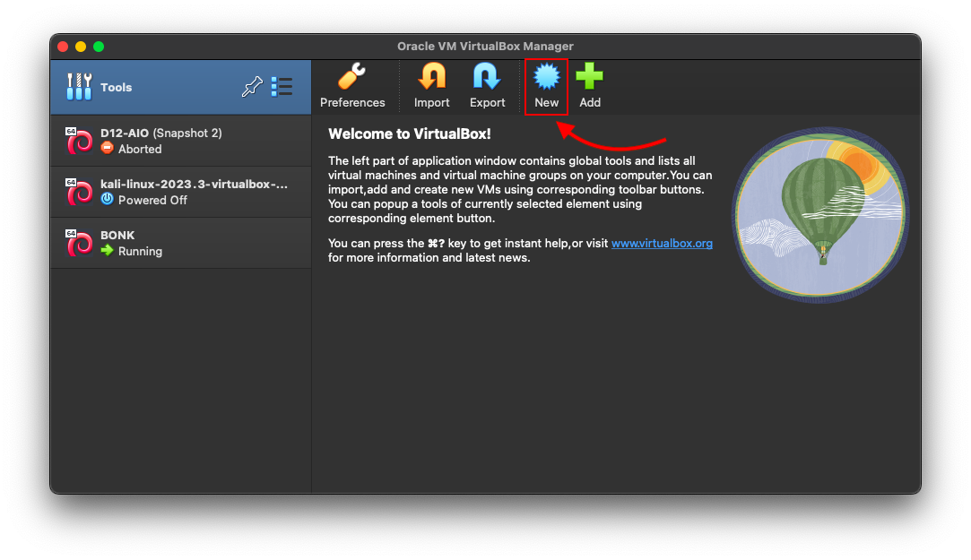Screen dimensions: 971x560
Task: Click the 'Powered Off' status text
Action: (152, 200)
